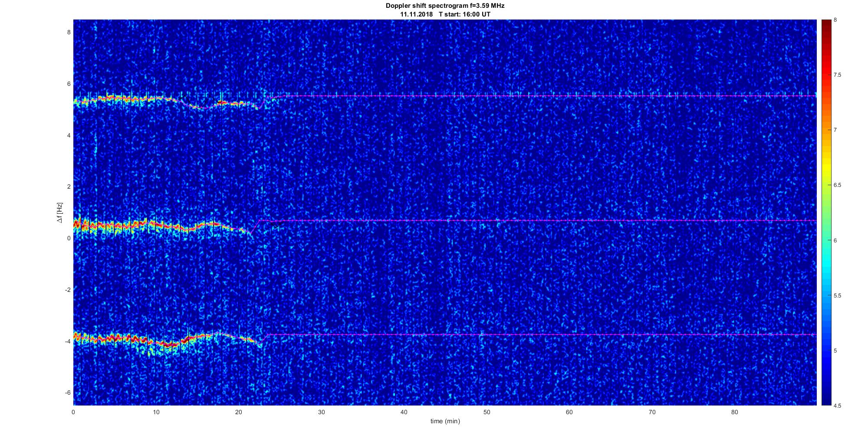Screen dimensions: 868x435
Task: Click colorbar tick label '6.5'
Action: 837,185
